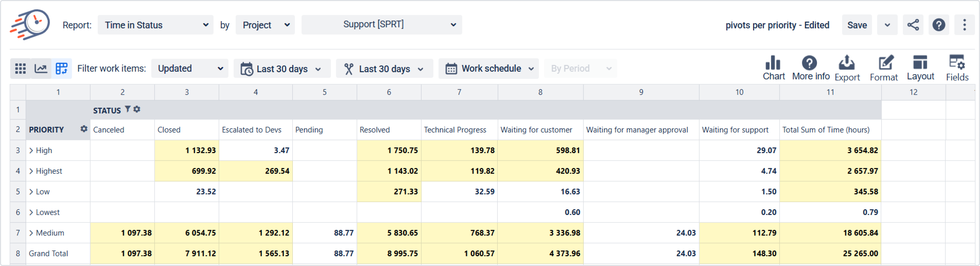Image resolution: width=980 pixels, height=266 pixels.
Task: Click the share report icon
Action: coord(913,25)
